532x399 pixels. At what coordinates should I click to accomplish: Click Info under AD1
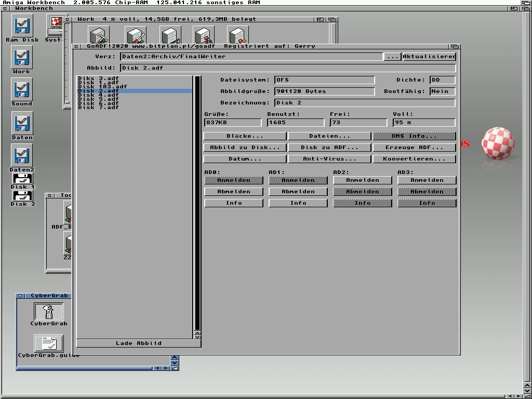coord(298,203)
